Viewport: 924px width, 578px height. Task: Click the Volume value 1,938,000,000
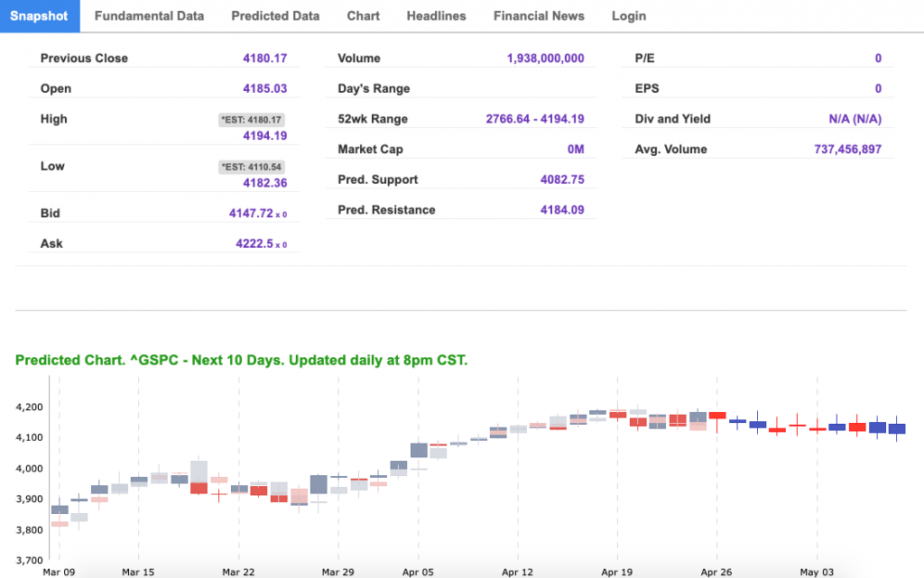tap(545, 58)
